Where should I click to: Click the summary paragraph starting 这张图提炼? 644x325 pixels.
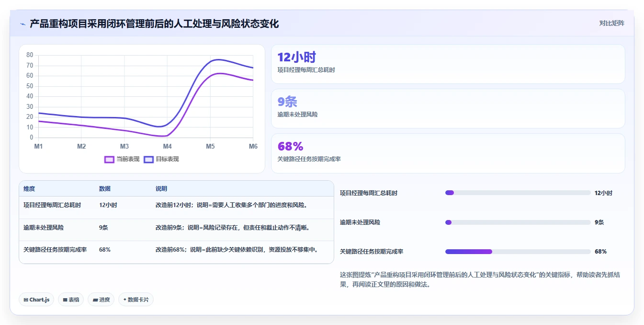(480, 279)
